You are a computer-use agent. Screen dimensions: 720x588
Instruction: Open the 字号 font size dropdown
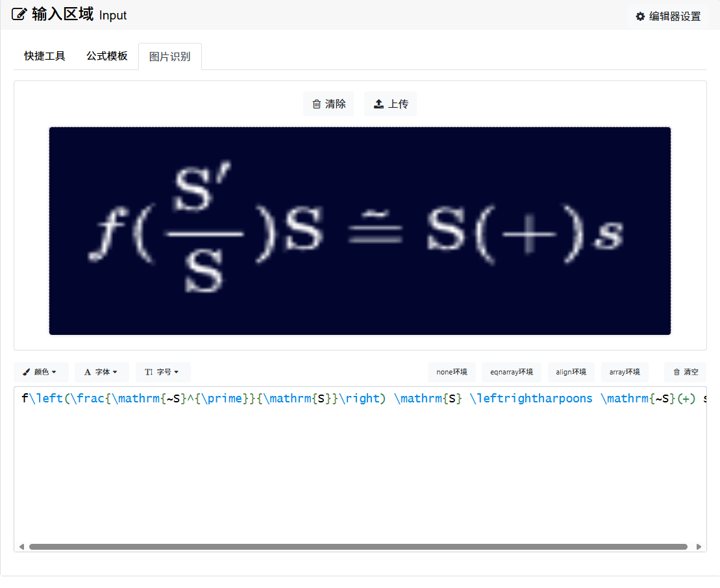pyautogui.click(x=162, y=372)
